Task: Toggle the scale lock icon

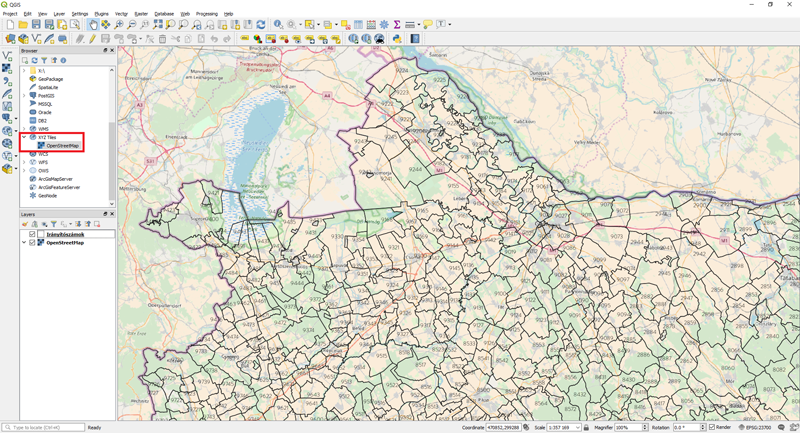Action: tap(587, 427)
